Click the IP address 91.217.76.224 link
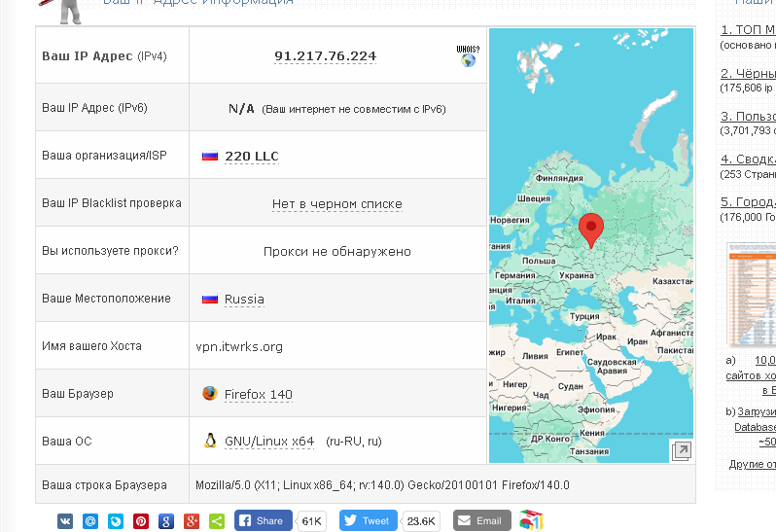This screenshot has width=776, height=532. pos(325,56)
